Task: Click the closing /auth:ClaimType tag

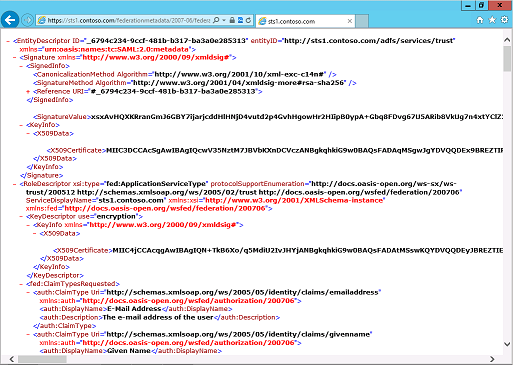Action: click(x=65, y=326)
